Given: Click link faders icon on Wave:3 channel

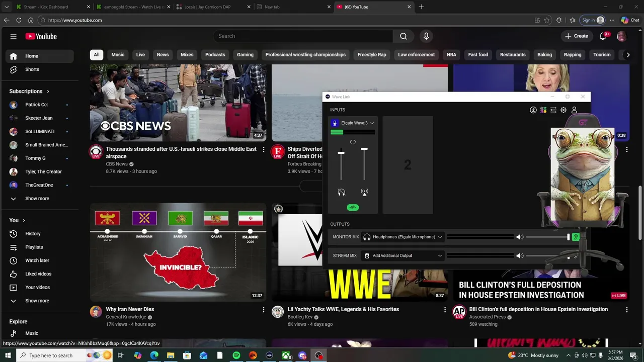Looking at the screenshot, I should 353,142.
